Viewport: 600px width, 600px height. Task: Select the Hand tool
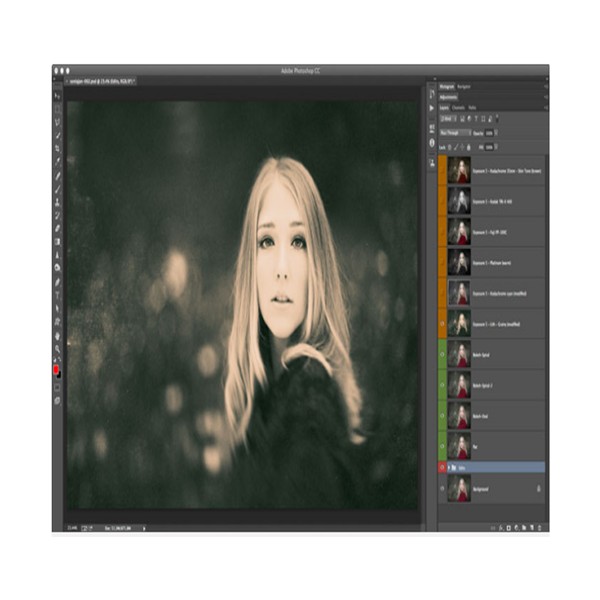(x=57, y=335)
